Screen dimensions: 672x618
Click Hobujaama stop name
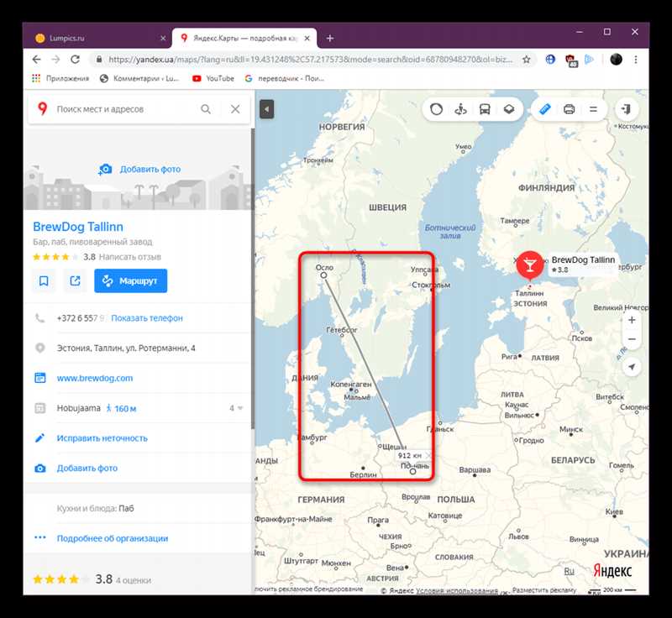[78, 408]
